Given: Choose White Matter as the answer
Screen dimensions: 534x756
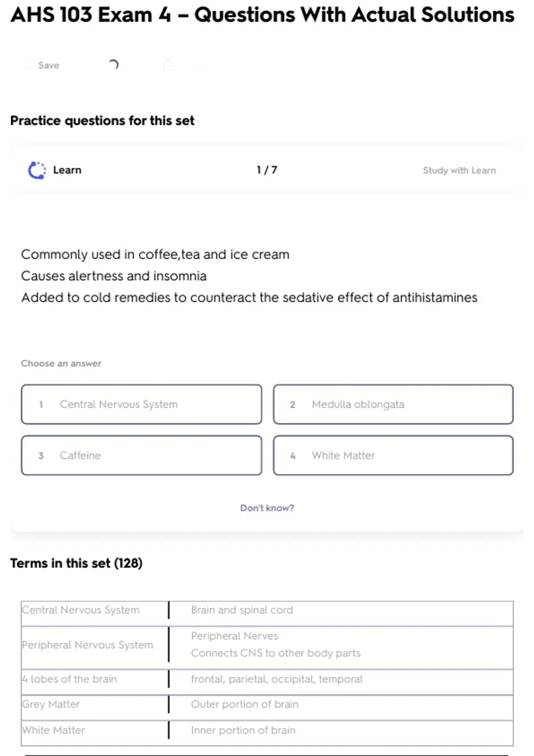Looking at the screenshot, I should pos(393,455).
